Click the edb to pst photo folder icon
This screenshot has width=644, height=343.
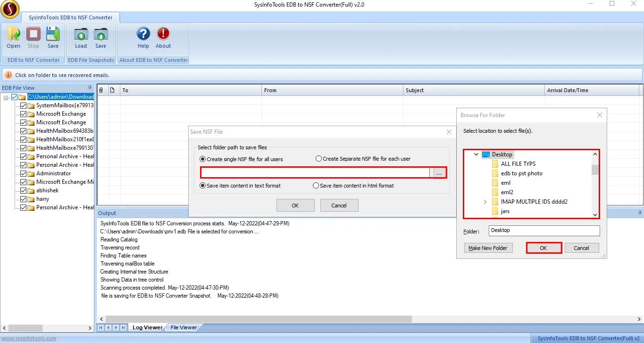point(495,173)
